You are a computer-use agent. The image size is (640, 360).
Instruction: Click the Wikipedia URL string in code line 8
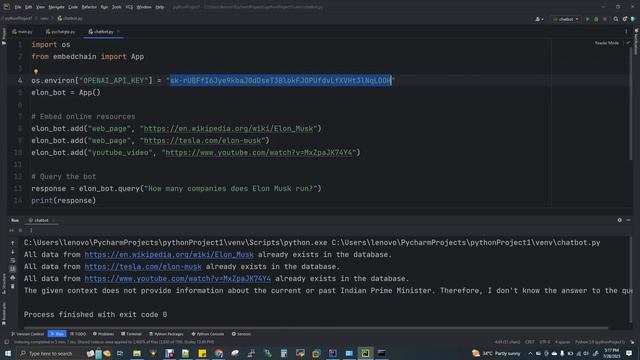(229, 129)
